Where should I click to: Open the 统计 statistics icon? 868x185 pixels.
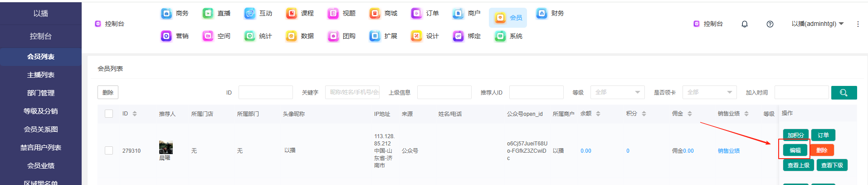coord(249,36)
